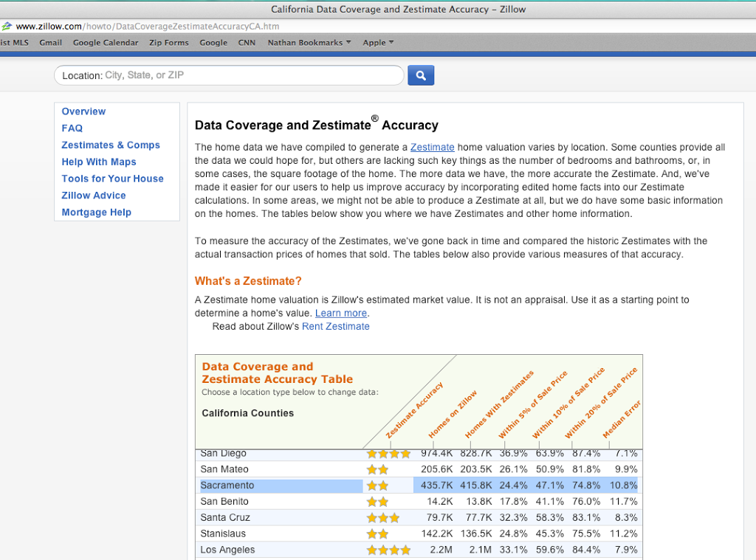
Task: Select the San Mateo county name
Action: tap(224, 469)
